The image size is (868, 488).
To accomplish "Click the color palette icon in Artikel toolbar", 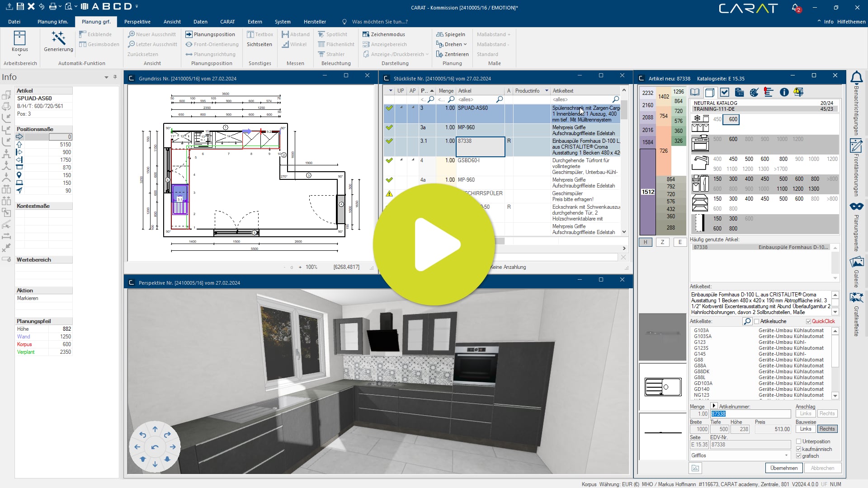I will pyautogui.click(x=754, y=92).
